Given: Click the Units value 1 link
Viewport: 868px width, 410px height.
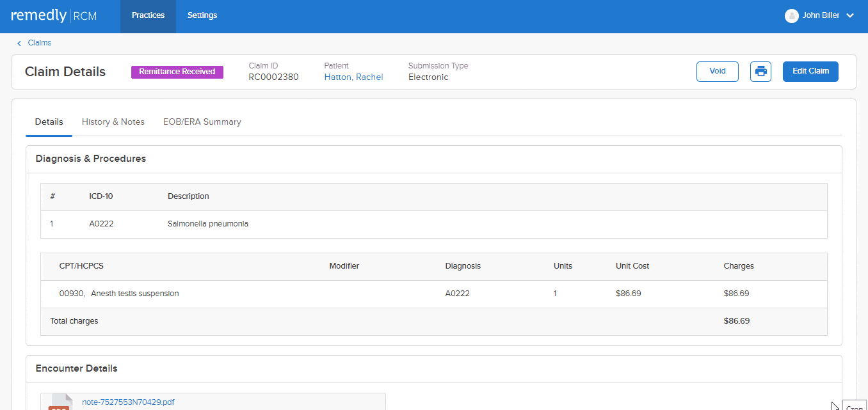Looking at the screenshot, I should (x=554, y=293).
